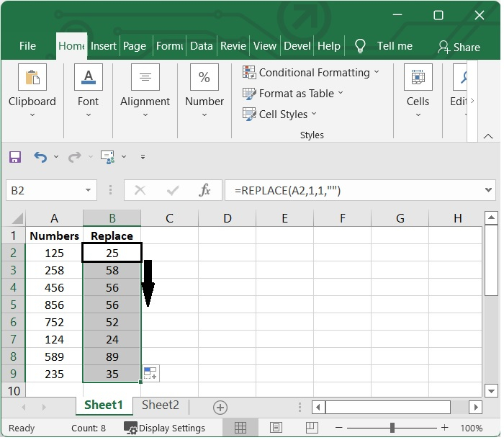Click the Clipboard paste icon
The image size is (504, 440).
click(32, 77)
